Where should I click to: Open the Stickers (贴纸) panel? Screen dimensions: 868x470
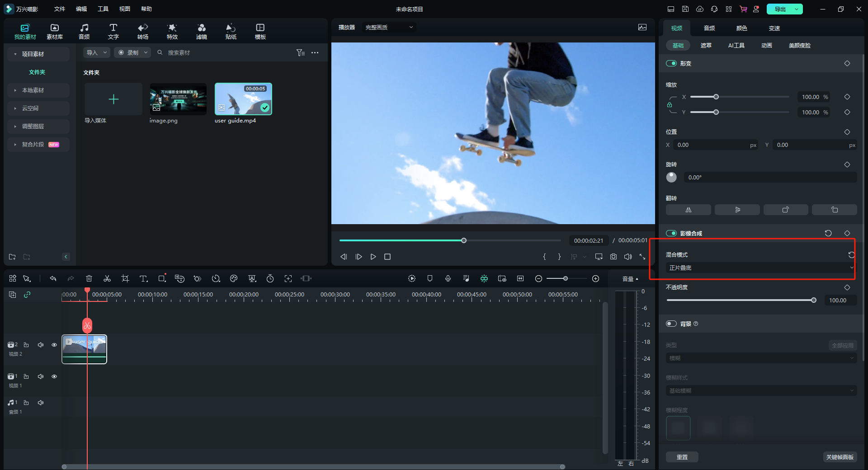point(231,31)
